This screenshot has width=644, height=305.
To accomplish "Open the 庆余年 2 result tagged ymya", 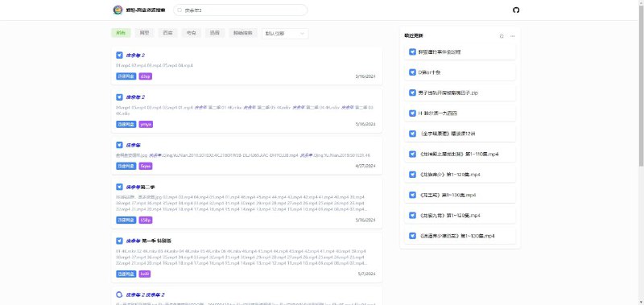I will [x=135, y=97].
